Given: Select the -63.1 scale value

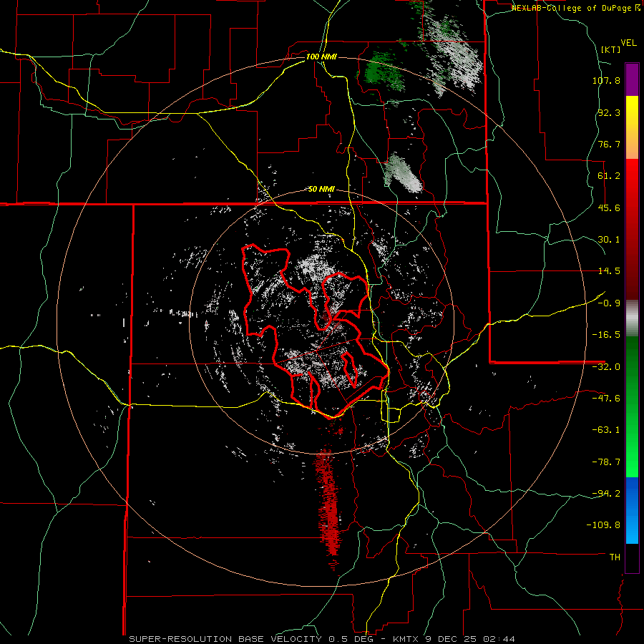Looking at the screenshot, I should 606,430.
